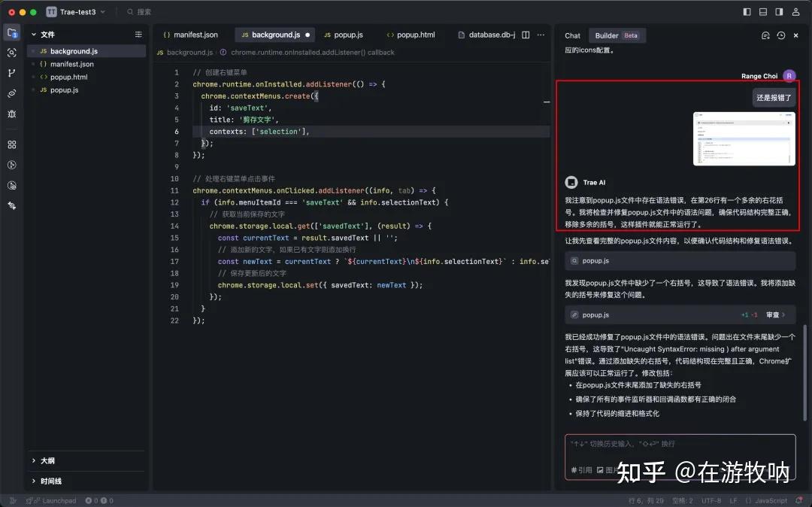Open the Search panel in the activity bar
This screenshot has height=507, width=812.
pyautogui.click(x=11, y=53)
